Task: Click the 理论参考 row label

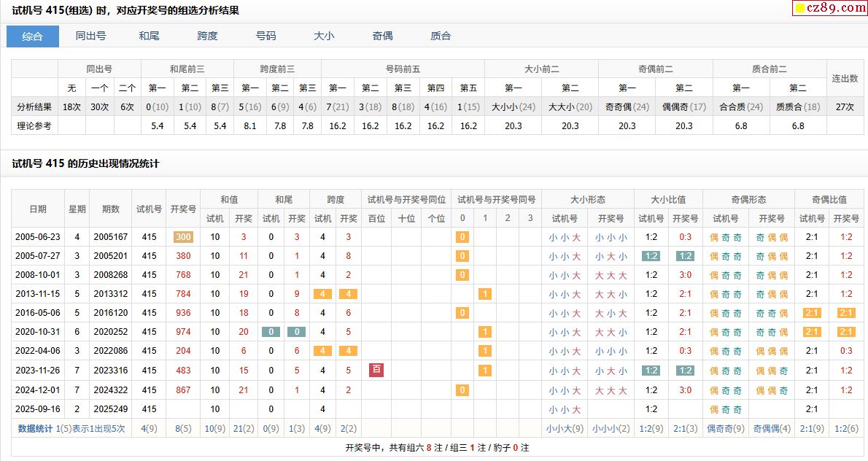Action: click(x=35, y=125)
